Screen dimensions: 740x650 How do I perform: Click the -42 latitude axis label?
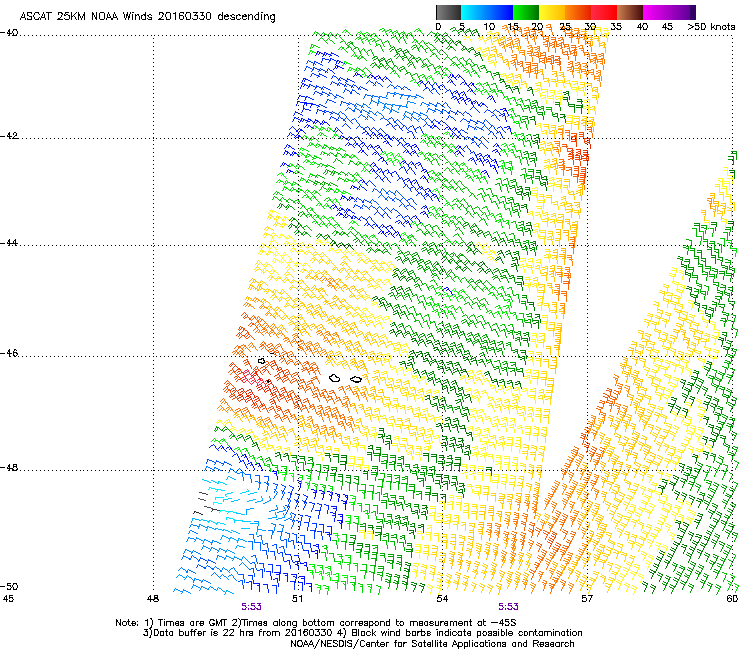click(x=9, y=136)
